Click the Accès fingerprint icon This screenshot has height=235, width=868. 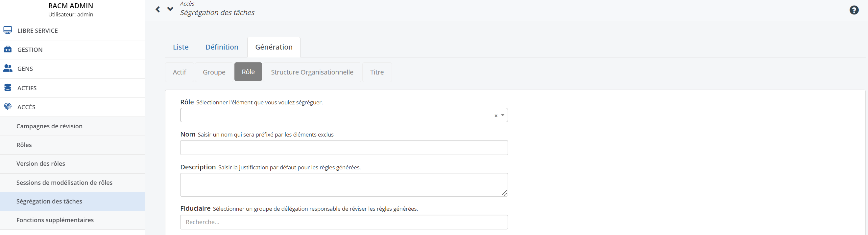click(8, 107)
